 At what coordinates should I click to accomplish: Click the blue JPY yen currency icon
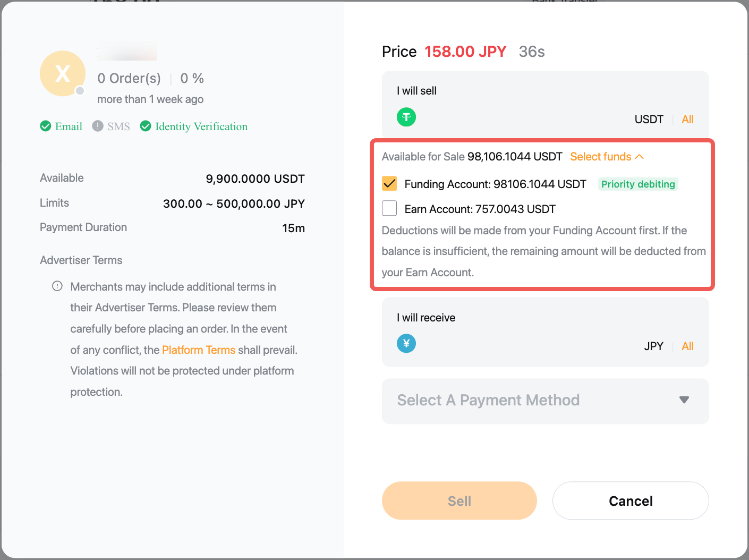pos(406,344)
